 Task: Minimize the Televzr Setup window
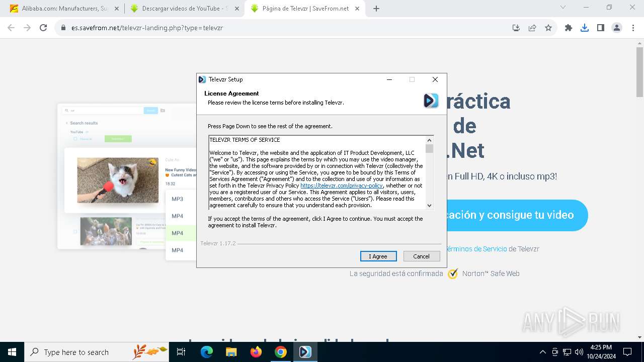click(x=389, y=79)
